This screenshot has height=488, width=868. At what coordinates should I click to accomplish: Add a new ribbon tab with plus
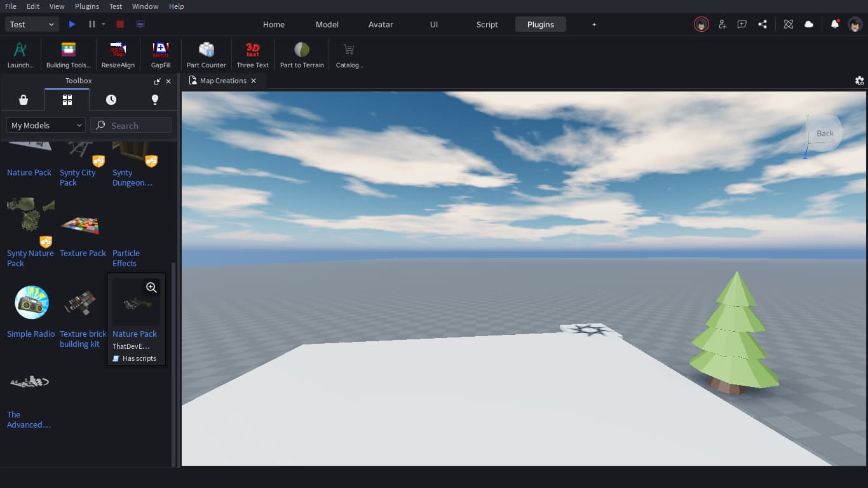tap(594, 24)
